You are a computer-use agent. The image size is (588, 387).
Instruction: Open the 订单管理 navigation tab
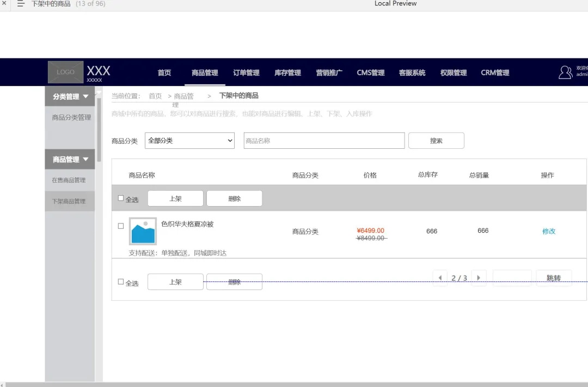pos(247,73)
